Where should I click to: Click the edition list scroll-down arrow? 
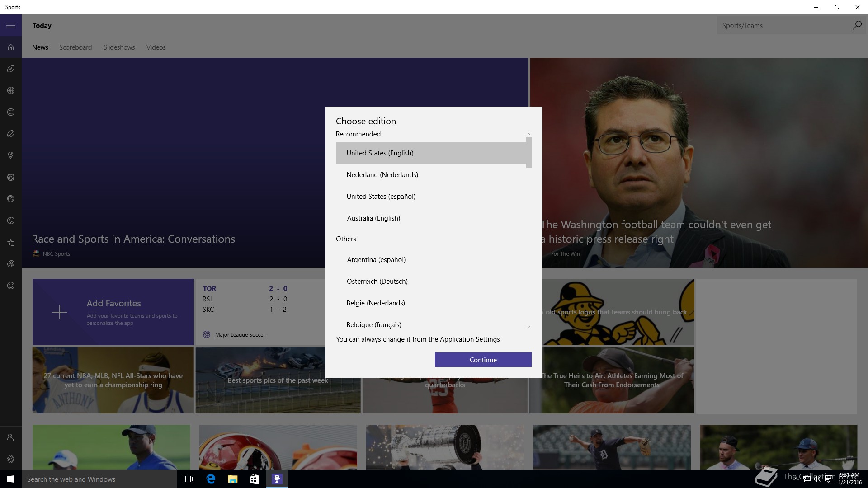click(529, 326)
